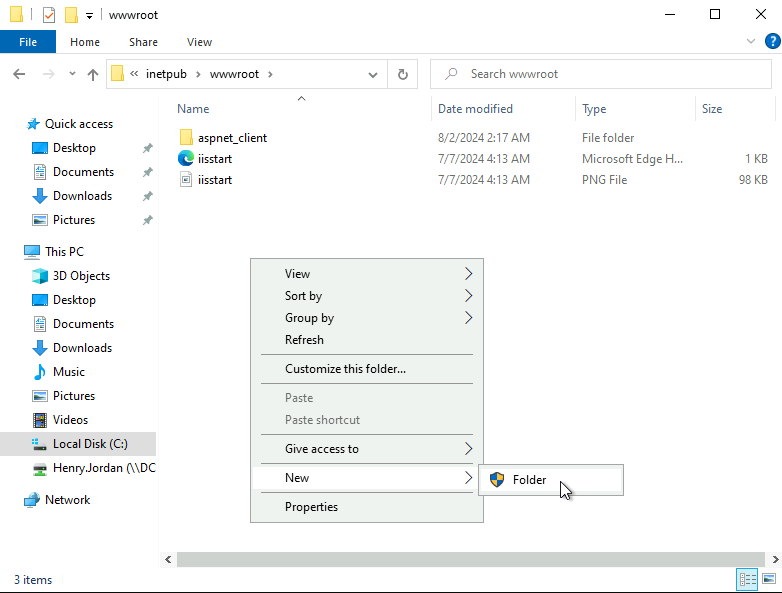
Task: Click the horizontal scrollbar thumb
Action: (x=471, y=560)
